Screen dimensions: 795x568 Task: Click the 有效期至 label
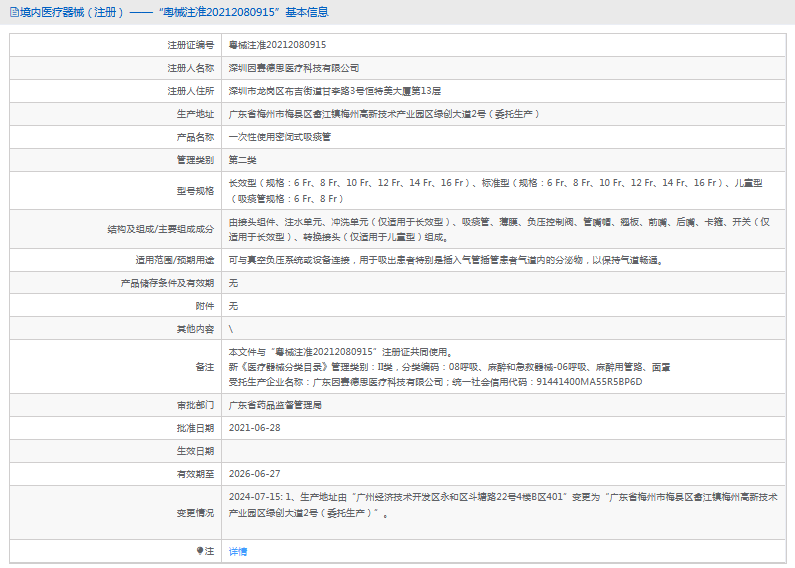pyautogui.click(x=195, y=474)
